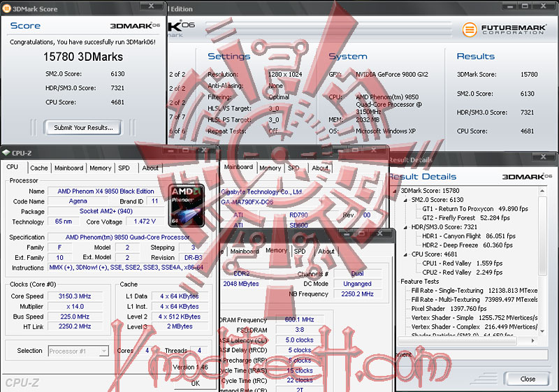Click the FSB:DRAM ratio value 3:8
The width and height of the screenshot is (559, 392).
coord(300,330)
